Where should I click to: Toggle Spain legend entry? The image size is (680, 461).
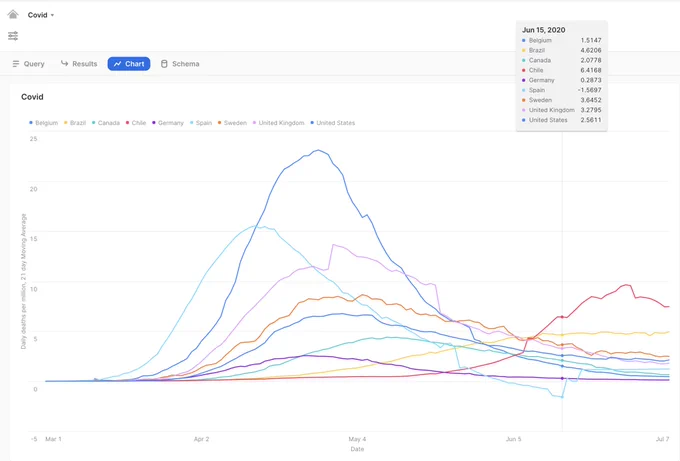click(201, 123)
